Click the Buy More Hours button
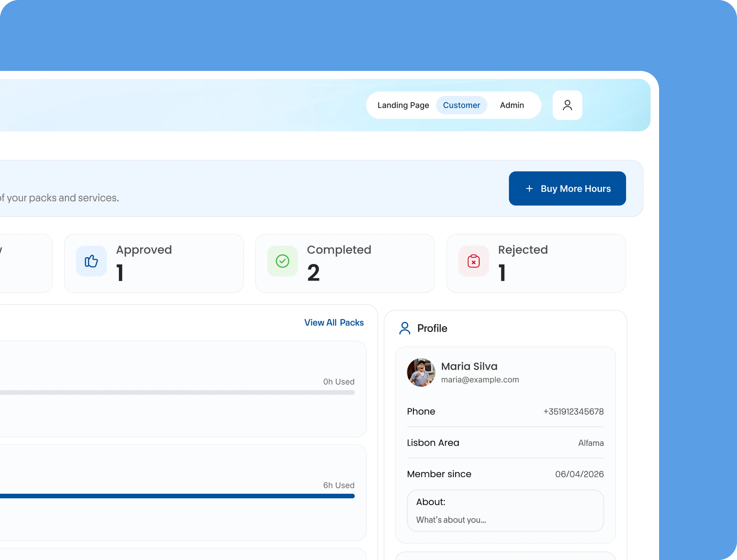 567,188
